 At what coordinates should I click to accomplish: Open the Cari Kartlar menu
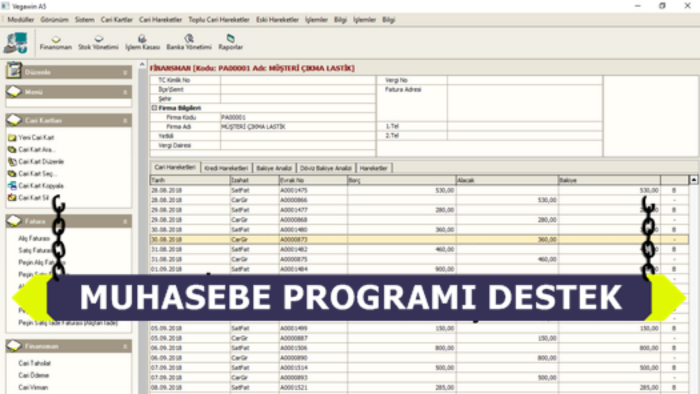point(117,20)
